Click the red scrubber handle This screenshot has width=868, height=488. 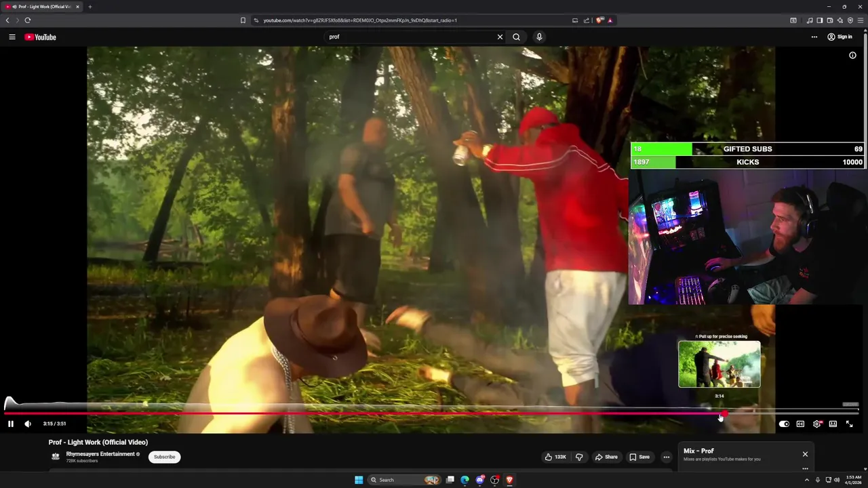(x=724, y=413)
